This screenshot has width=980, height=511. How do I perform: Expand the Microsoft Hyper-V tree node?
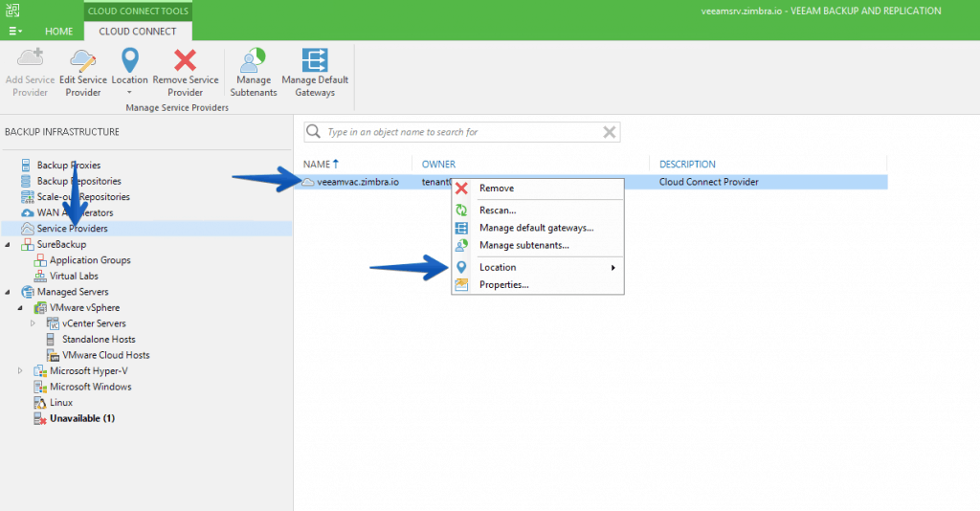tap(21, 371)
